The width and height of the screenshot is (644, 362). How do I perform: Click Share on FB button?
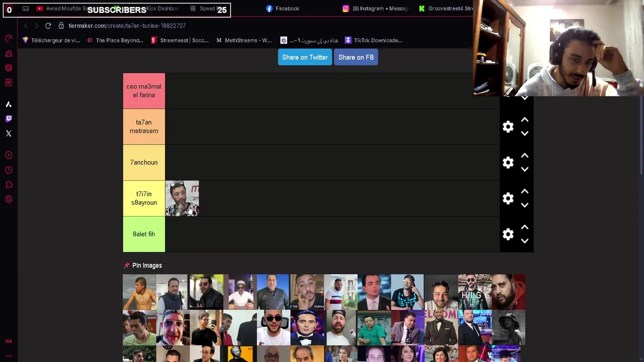356,57
